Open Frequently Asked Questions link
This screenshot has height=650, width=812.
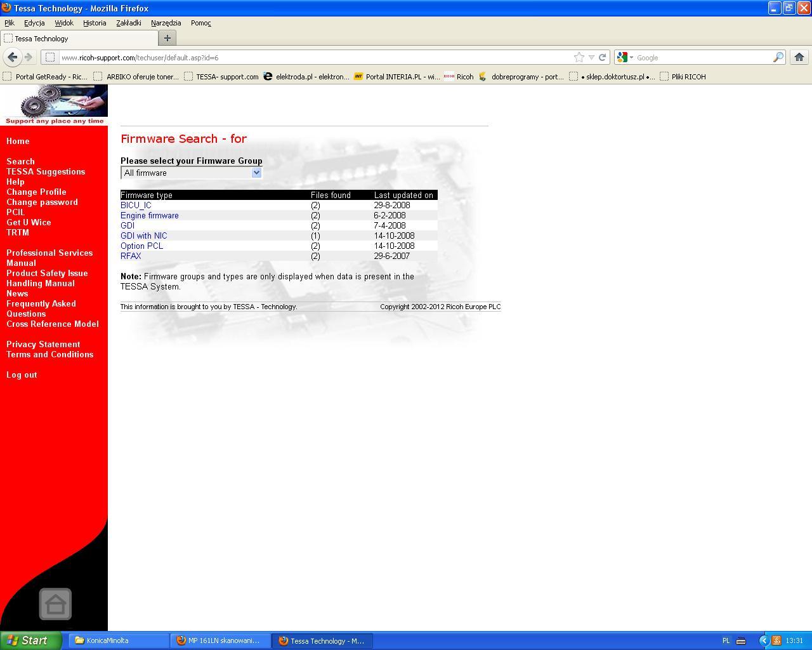point(41,308)
